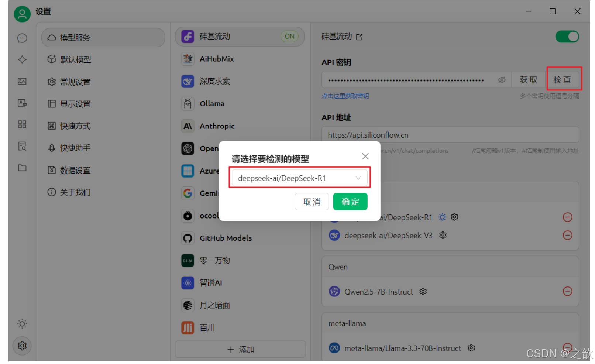This screenshot has width=595, height=364.
Task: Click the reasoning icon next to DeepSeek-R1
Action: pos(442,217)
